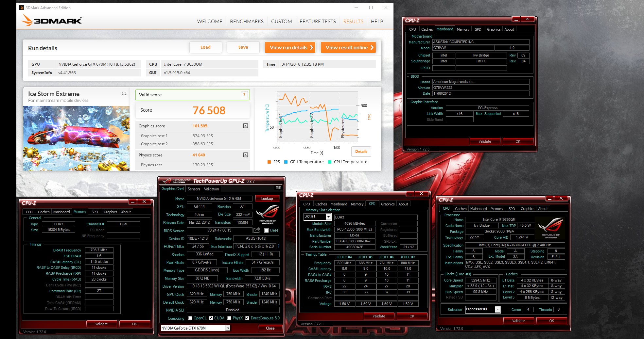Click the overall score 76 508

tap(209, 110)
